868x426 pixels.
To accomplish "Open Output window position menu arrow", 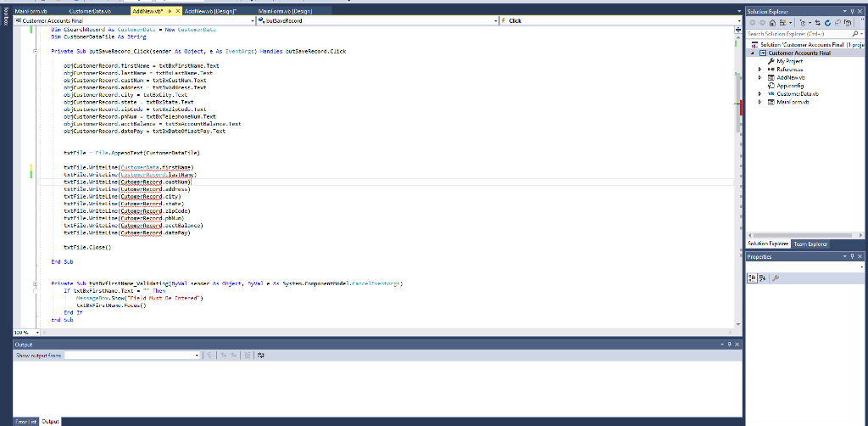I will pyautogui.click(x=722, y=344).
